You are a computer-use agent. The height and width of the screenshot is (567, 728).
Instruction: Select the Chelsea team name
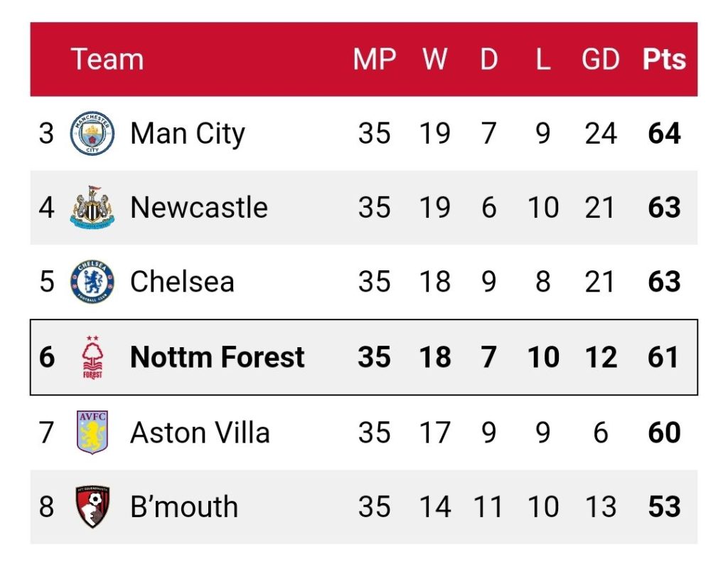(182, 282)
